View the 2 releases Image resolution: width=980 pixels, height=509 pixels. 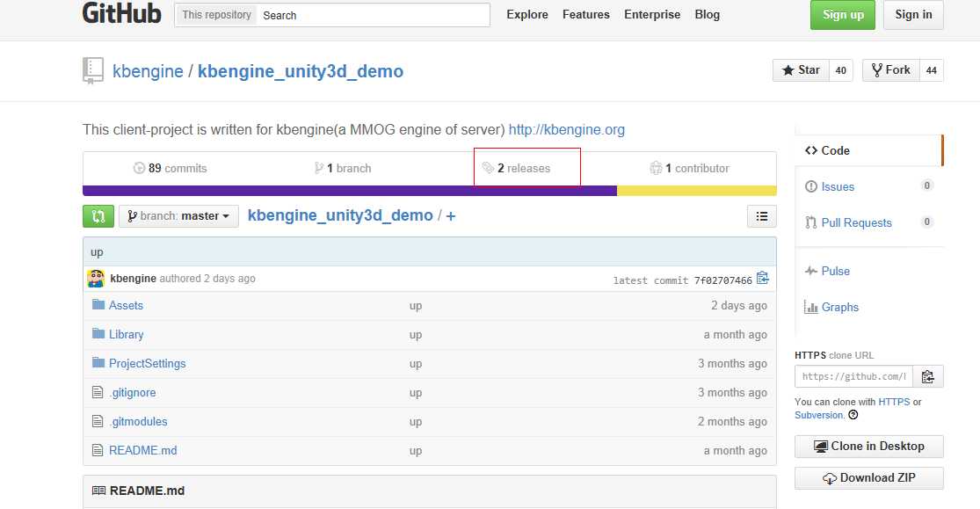[x=516, y=168]
